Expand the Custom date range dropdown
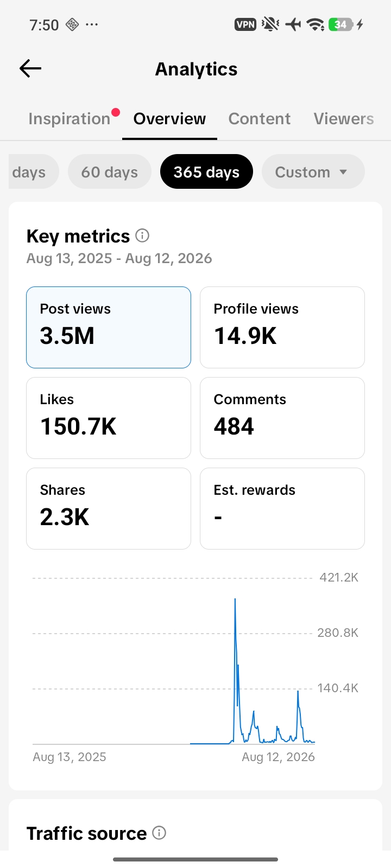391x868 pixels. click(313, 172)
